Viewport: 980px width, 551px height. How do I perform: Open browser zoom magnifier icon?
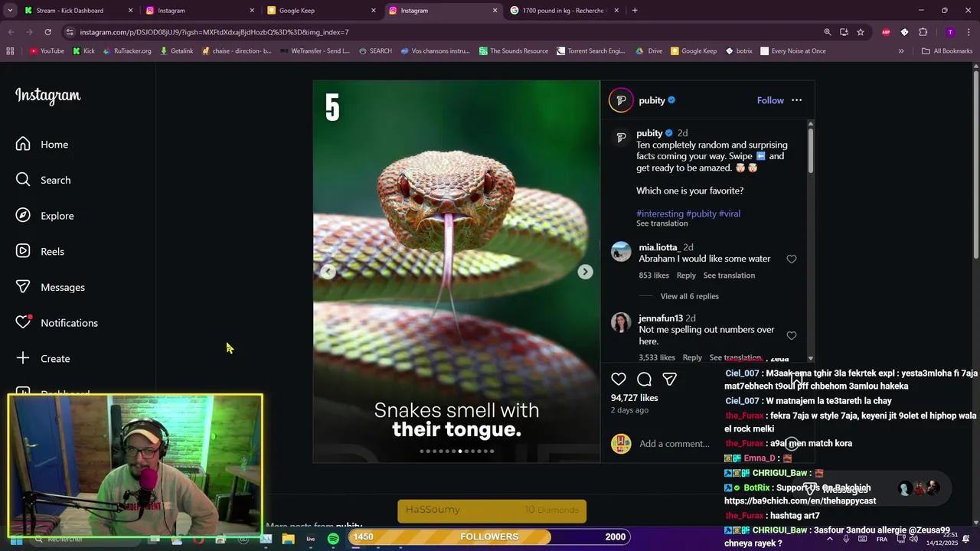[x=828, y=32]
